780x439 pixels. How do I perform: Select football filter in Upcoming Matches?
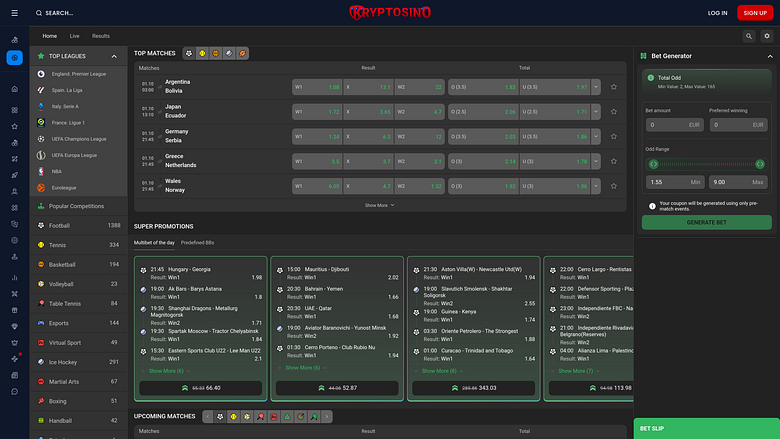click(220, 417)
